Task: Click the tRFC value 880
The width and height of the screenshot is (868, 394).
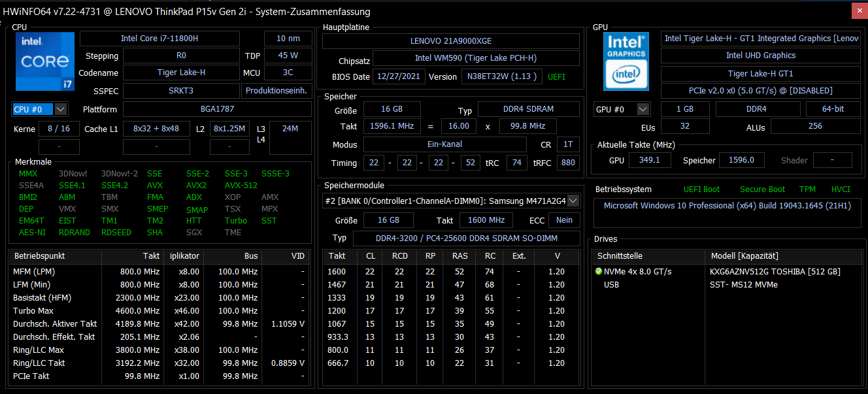Action: tap(568, 163)
